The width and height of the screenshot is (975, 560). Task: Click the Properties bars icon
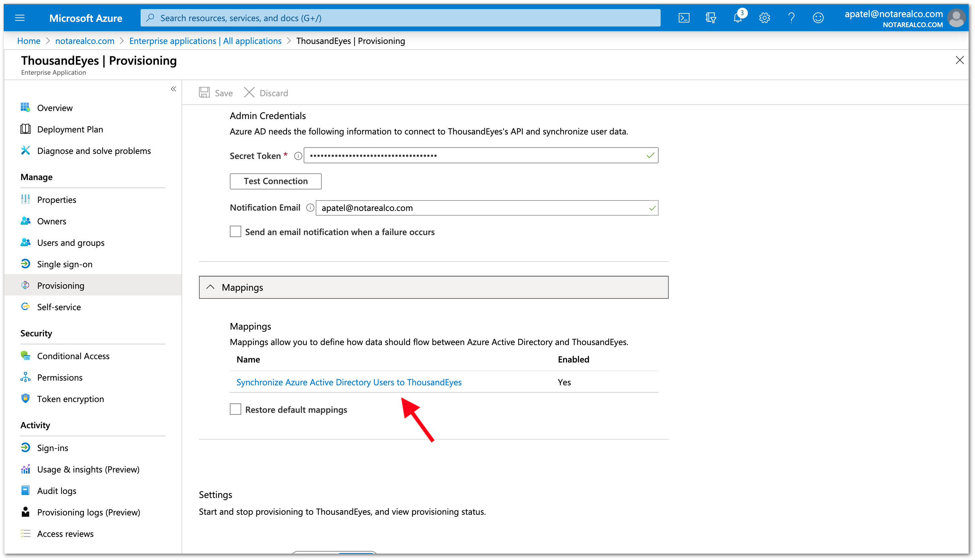click(x=25, y=199)
